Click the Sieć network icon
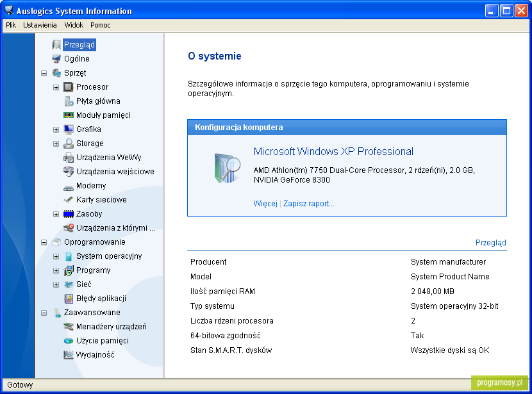Screen dimensions: 532x394 pyautogui.click(x=69, y=284)
